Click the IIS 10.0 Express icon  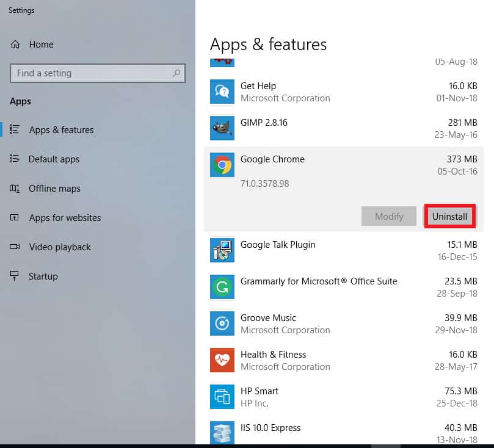point(222,433)
